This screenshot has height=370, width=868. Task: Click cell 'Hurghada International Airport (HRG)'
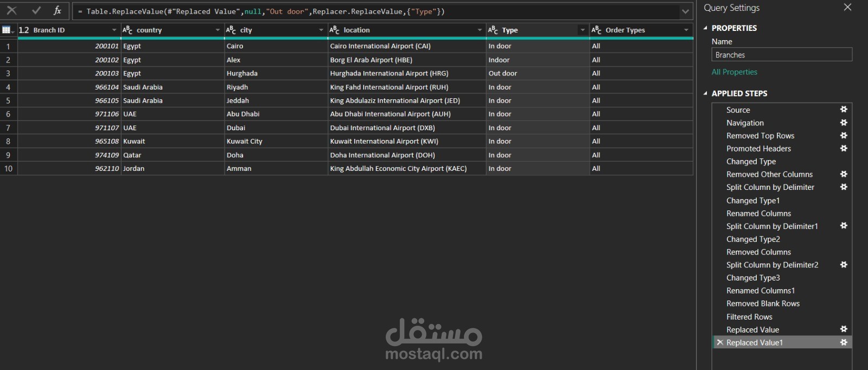(407, 73)
